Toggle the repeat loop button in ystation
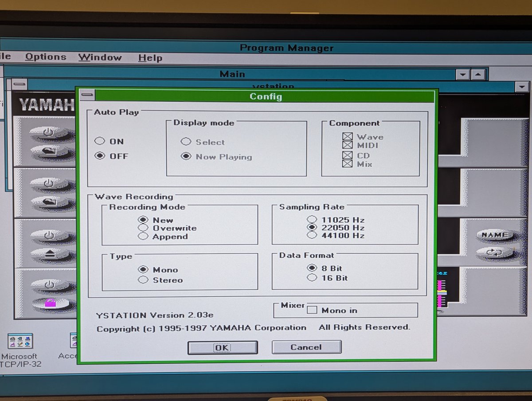532x401 pixels. click(495, 253)
